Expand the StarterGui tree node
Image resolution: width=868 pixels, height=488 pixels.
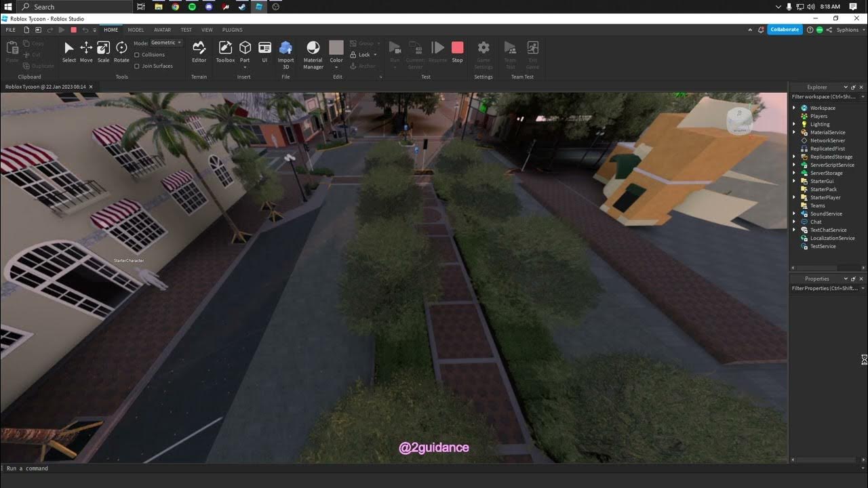(x=795, y=181)
